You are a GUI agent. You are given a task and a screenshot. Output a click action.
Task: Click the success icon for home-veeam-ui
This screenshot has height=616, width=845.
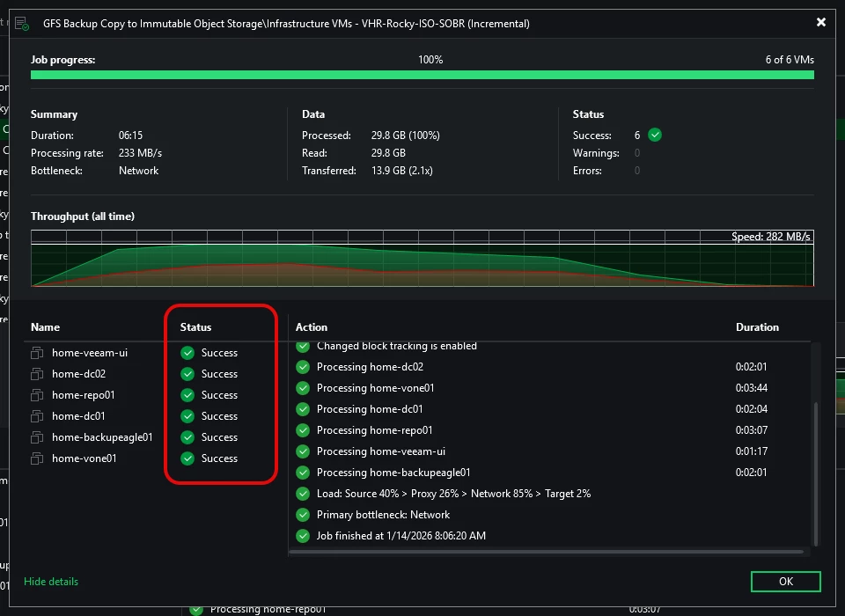(x=187, y=353)
